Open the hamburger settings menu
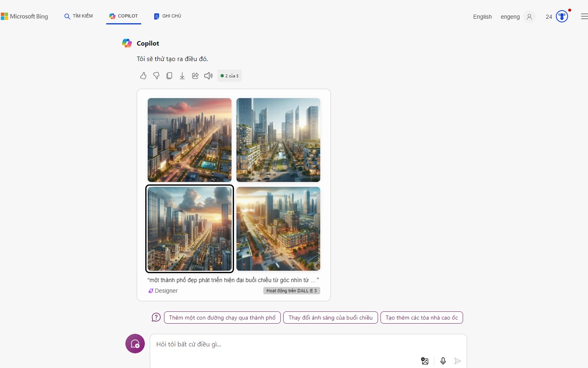The width and height of the screenshot is (588, 368). (x=584, y=16)
